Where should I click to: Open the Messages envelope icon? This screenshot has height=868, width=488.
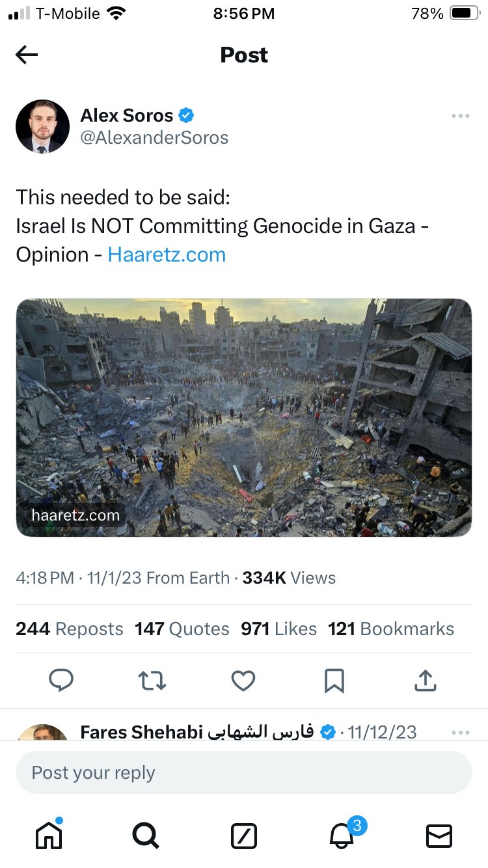pyautogui.click(x=439, y=835)
